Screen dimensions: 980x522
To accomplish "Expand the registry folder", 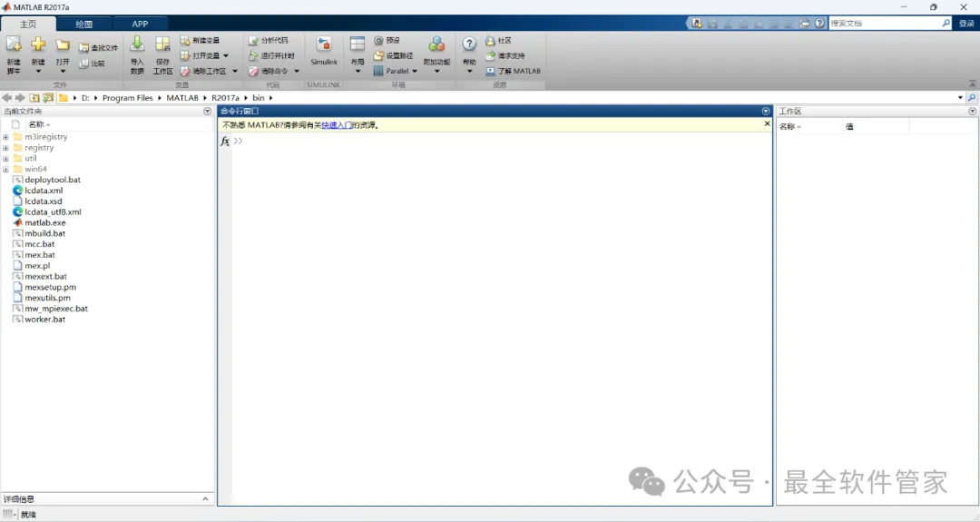I will [5, 148].
